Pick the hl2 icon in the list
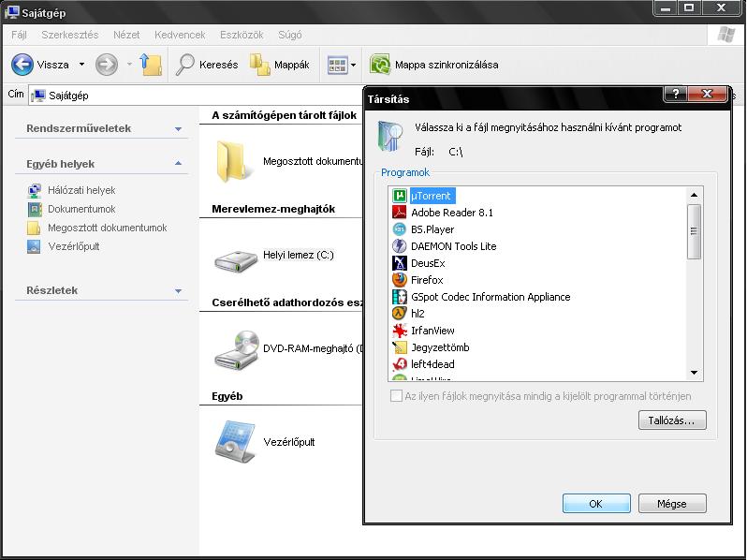 tap(399, 313)
